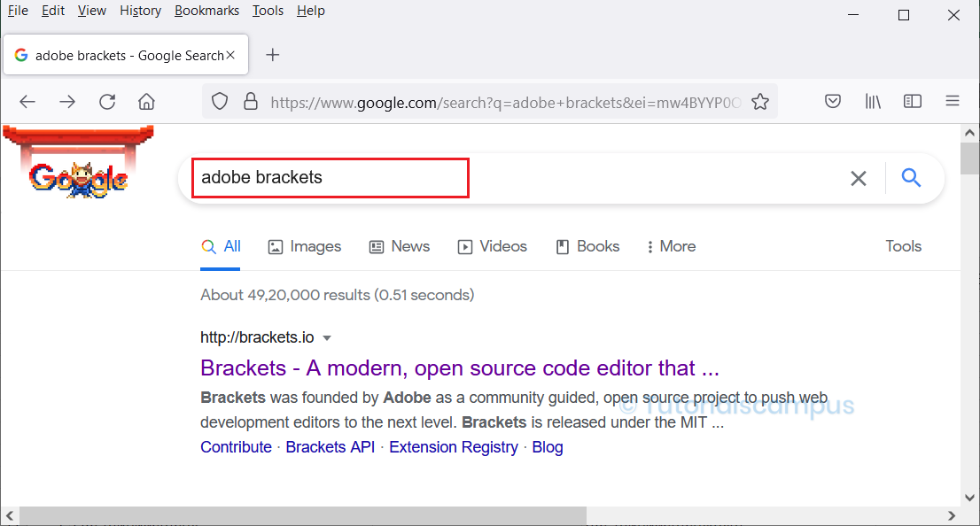Open the File menu

[18, 11]
